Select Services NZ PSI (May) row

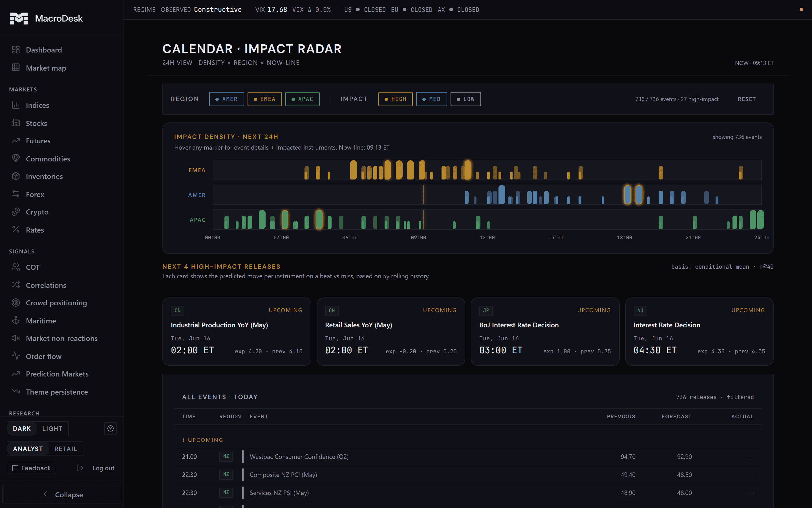(468, 493)
